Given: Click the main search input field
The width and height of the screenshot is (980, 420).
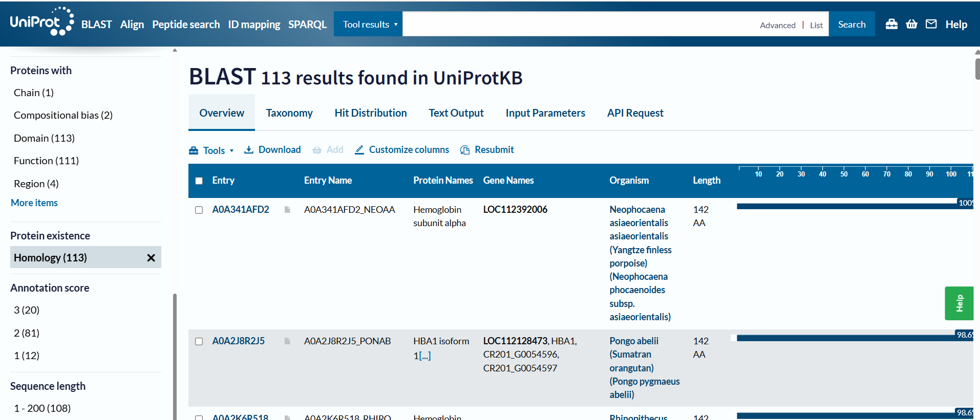Looking at the screenshot, I should point(579,25).
